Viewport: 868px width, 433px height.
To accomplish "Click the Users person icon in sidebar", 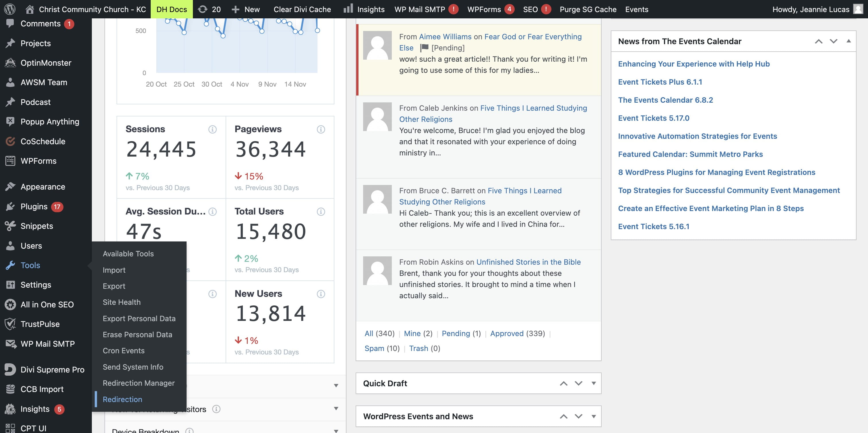I will [10, 246].
